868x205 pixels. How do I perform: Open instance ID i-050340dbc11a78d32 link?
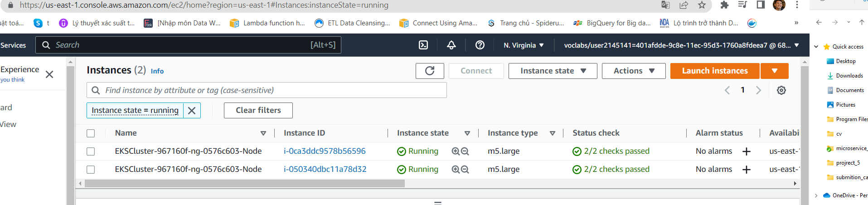point(325,169)
